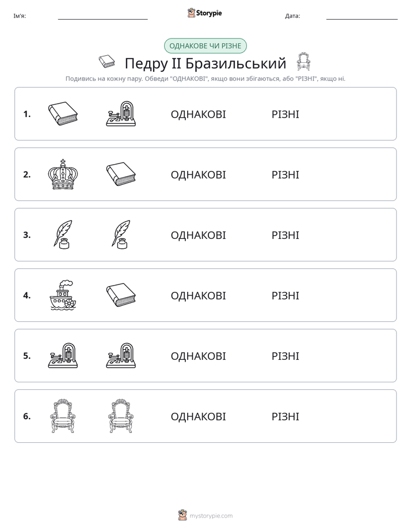411x532 pixels.
Task: Click the book icon in row 4
Action: pos(121,295)
